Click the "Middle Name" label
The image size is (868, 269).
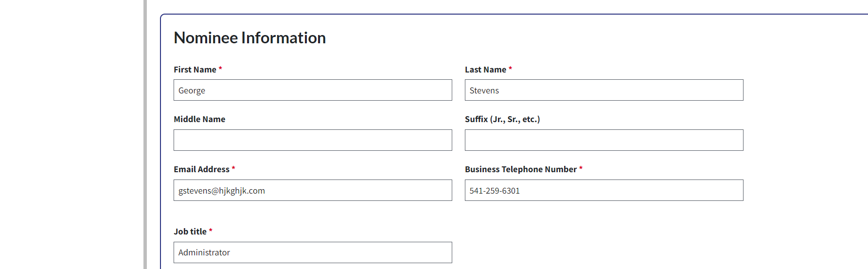tap(199, 119)
